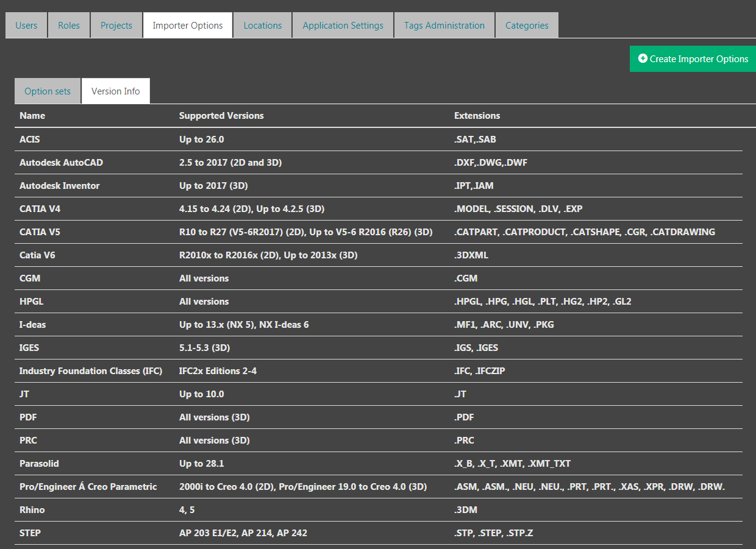Open the Users tab

26,26
